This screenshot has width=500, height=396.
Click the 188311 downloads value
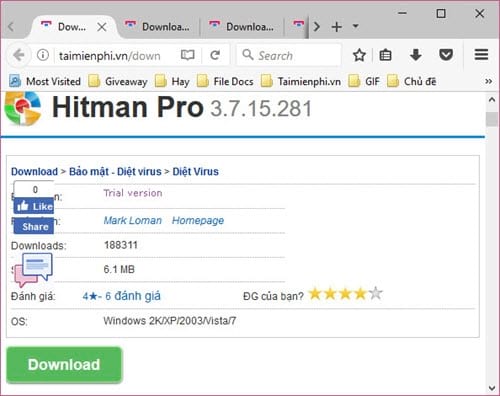click(x=121, y=245)
